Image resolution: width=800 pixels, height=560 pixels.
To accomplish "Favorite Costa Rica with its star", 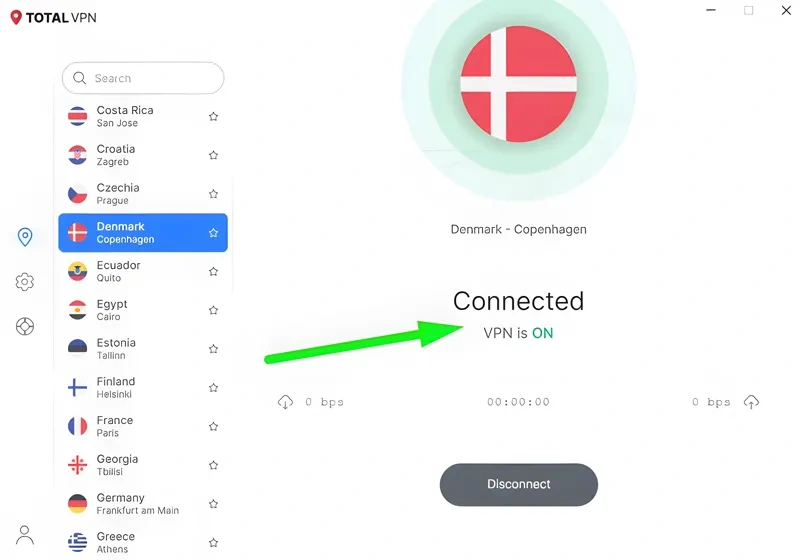I will click(x=213, y=116).
